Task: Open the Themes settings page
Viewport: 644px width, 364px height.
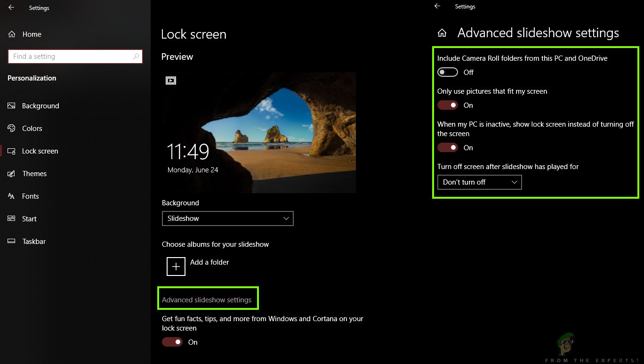Action: pyautogui.click(x=34, y=173)
